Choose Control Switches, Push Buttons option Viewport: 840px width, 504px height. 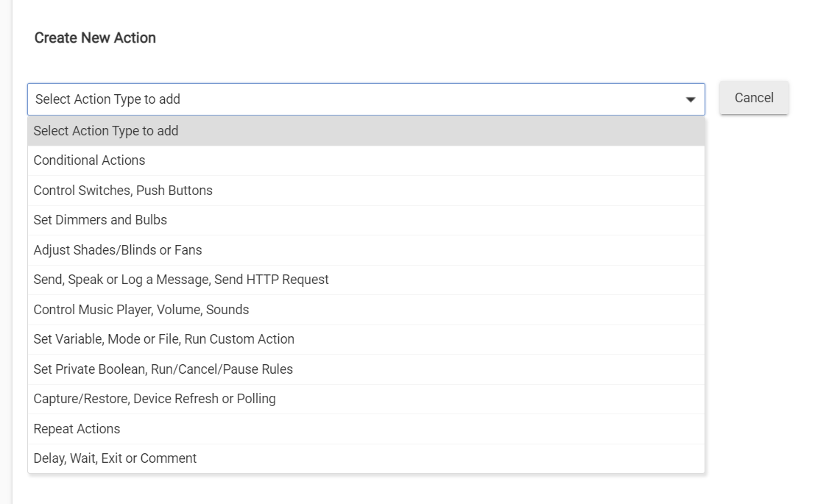pos(366,191)
